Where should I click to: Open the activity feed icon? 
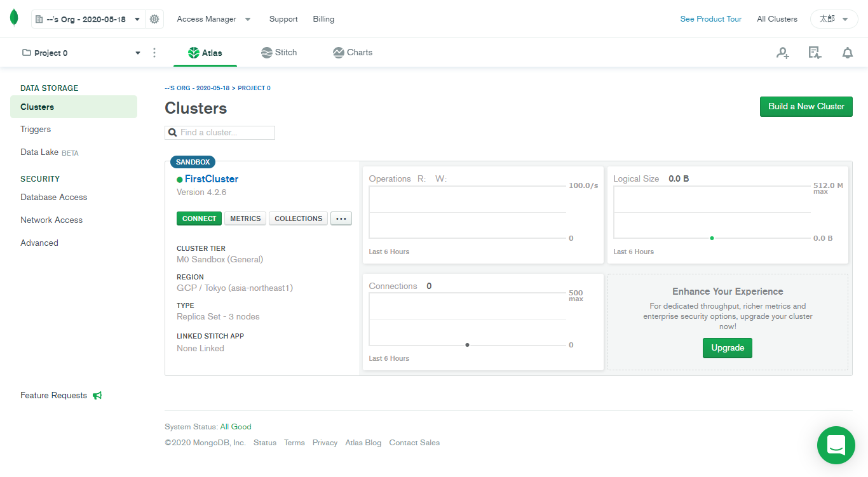[815, 53]
